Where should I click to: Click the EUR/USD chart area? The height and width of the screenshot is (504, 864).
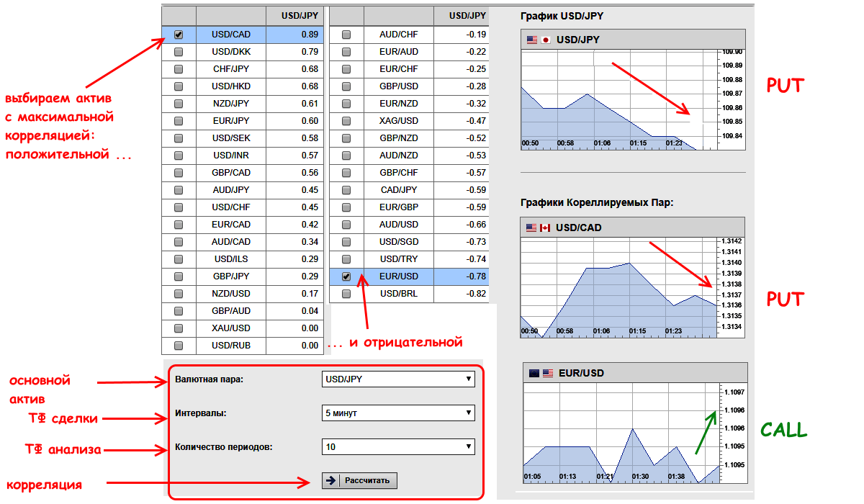click(x=621, y=432)
